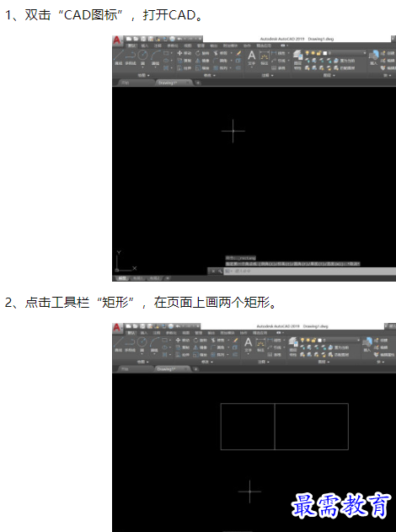396x532 pixels.
Task: Open the Text tool in the first AutoCAD screenshot
Action: click(x=251, y=57)
